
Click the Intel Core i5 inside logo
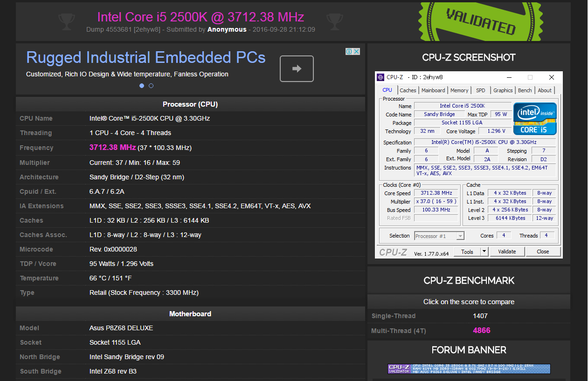click(x=535, y=119)
